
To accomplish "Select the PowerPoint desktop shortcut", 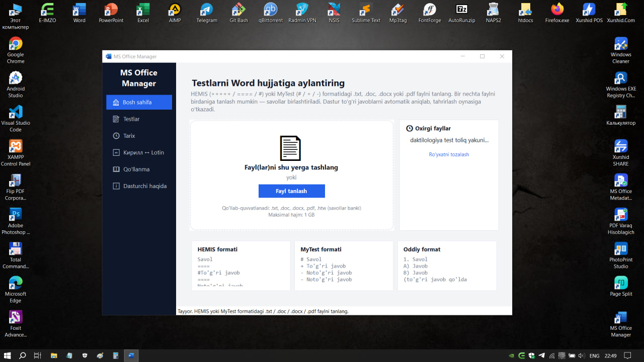I will pyautogui.click(x=111, y=14).
